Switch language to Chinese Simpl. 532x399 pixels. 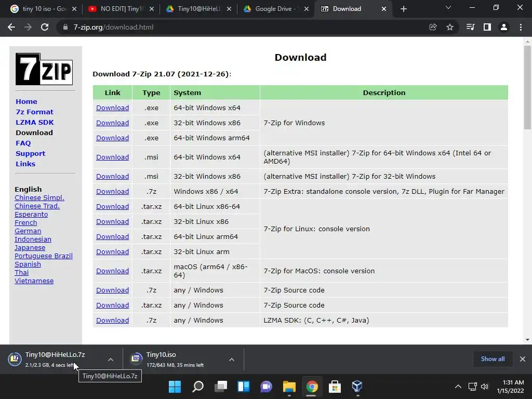pos(39,198)
